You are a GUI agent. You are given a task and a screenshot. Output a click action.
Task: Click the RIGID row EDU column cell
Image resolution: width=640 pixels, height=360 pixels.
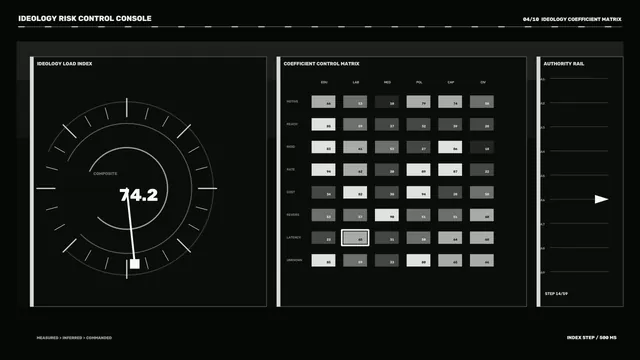[x=323, y=147]
